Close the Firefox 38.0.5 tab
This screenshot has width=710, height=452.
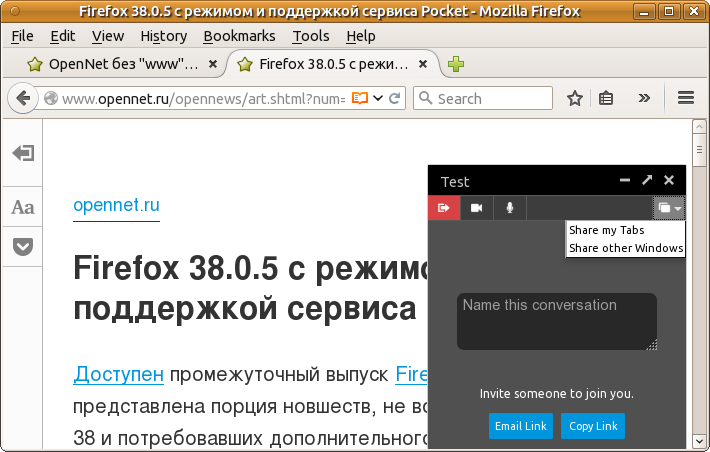(423, 64)
